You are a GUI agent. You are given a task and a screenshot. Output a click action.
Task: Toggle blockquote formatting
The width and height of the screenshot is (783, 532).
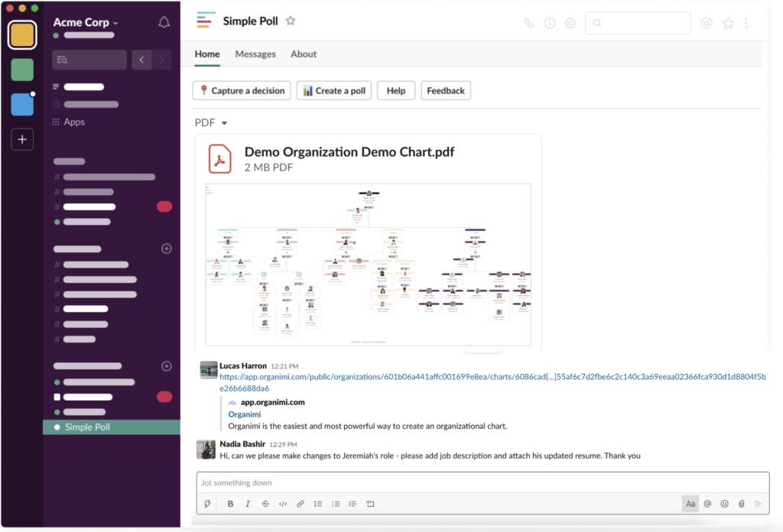pos(353,504)
